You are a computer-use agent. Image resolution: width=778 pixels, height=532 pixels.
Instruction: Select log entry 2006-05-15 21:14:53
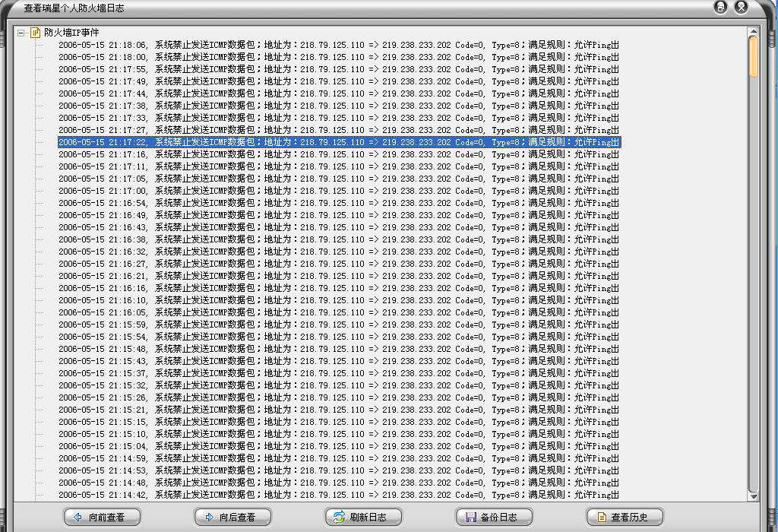click(340, 470)
